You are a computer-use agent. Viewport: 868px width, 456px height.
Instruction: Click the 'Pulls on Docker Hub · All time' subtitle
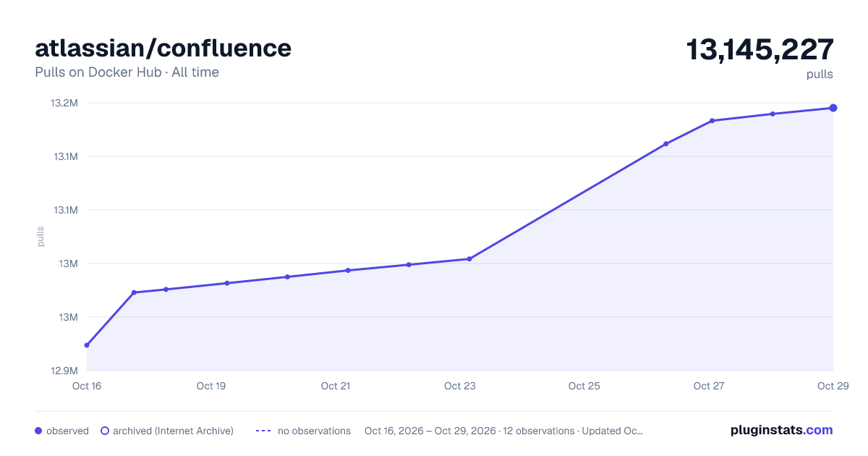tap(127, 72)
